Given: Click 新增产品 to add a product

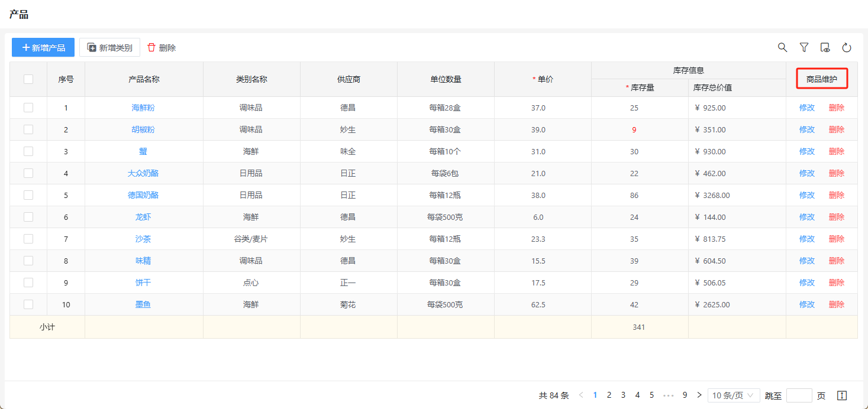Looking at the screenshot, I should [43, 47].
